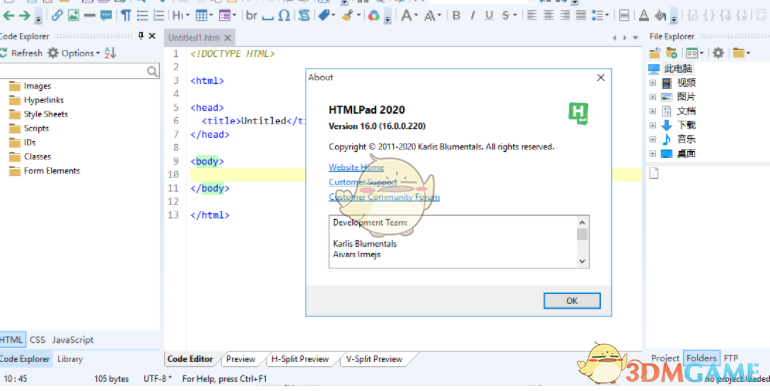The image size is (770, 391).
Task: Expand the 下载 folder in File Explorer
Action: point(652,125)
